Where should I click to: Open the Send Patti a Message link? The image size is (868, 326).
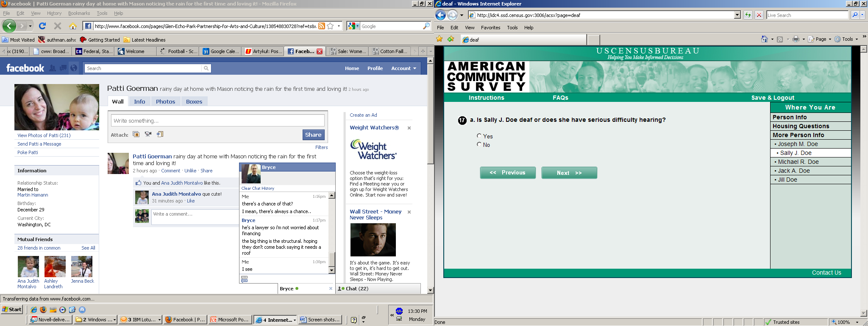click(x=39, y=144)
